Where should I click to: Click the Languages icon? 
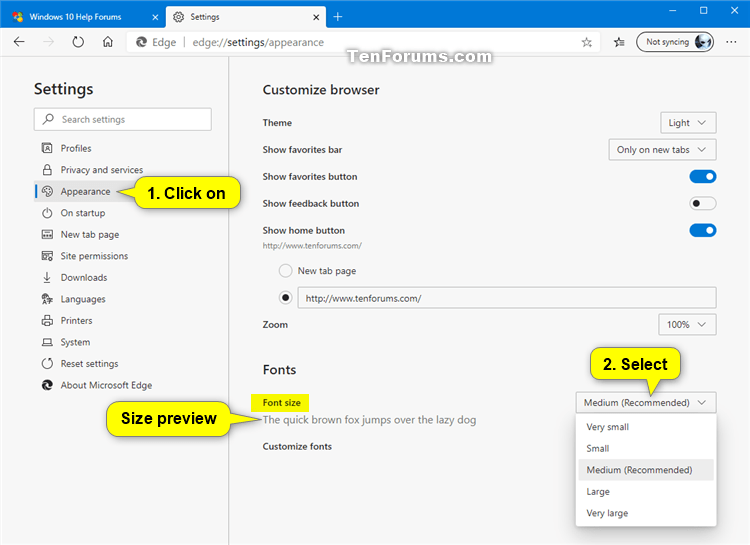tap(47, 299)
